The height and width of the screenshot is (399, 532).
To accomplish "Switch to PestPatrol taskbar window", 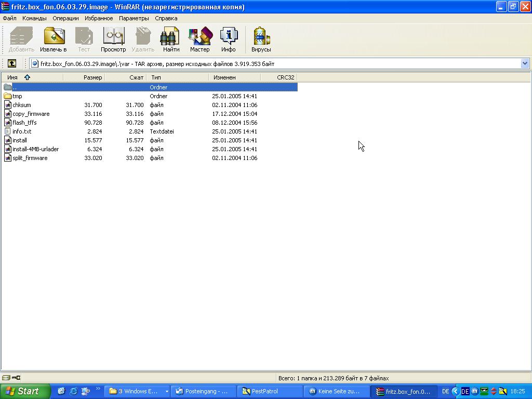I will point(269,392).
